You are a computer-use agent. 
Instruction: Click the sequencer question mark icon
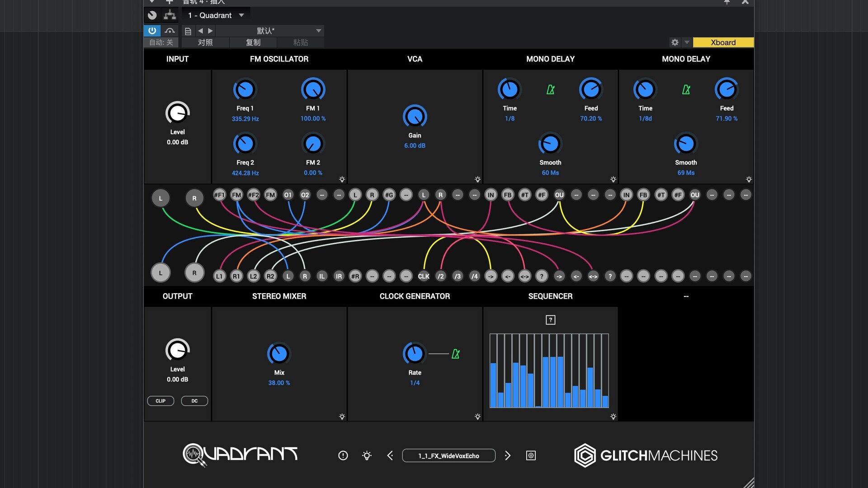point(550,320)
